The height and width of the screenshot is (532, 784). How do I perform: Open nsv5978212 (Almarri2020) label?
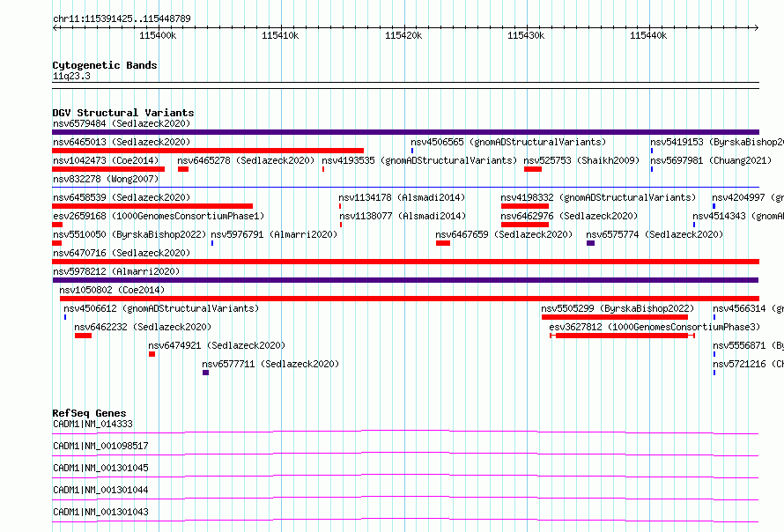pyautogui.click(x=116, y=271)
